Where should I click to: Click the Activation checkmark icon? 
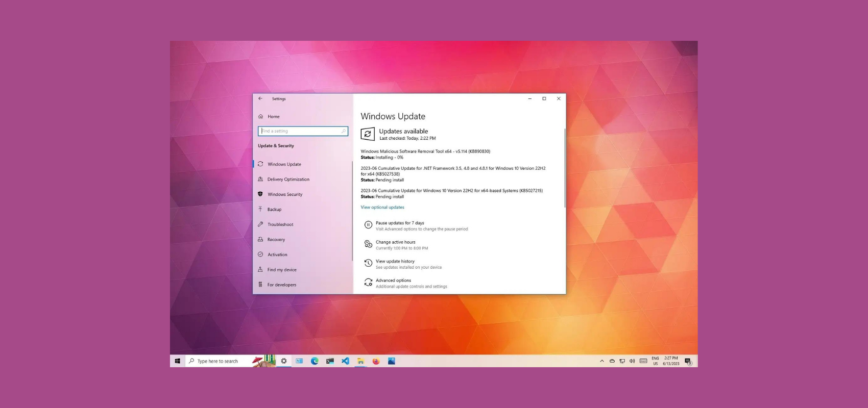(260, 254)
